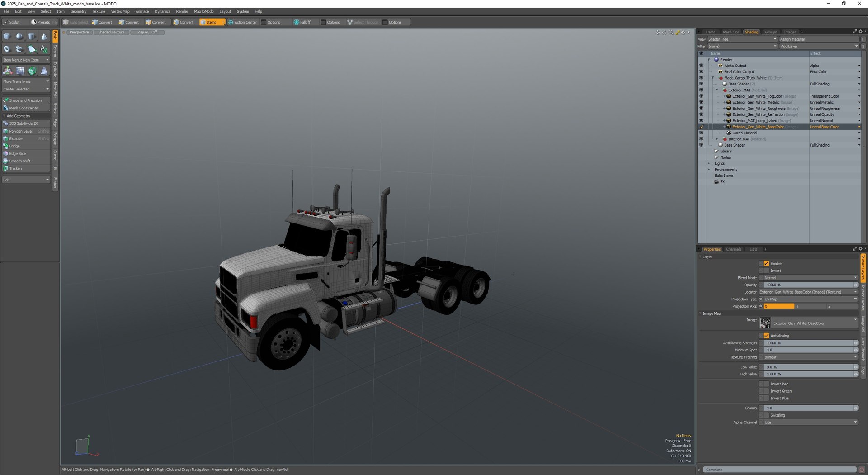This screenshot has width=868, height=475.
Task: Toggle visibility of Interior_MAT material
Action: pos(701,139)
